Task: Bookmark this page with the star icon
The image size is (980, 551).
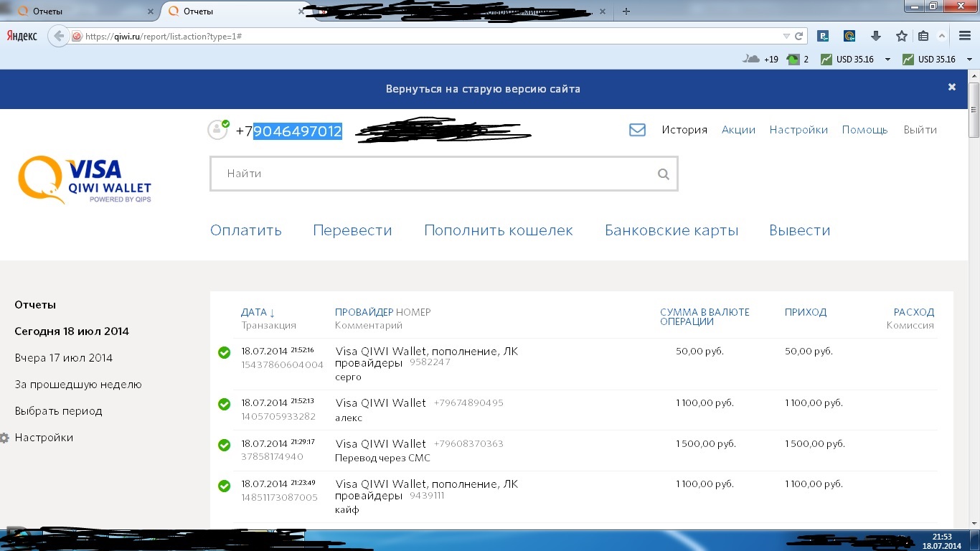Action: 902,36
